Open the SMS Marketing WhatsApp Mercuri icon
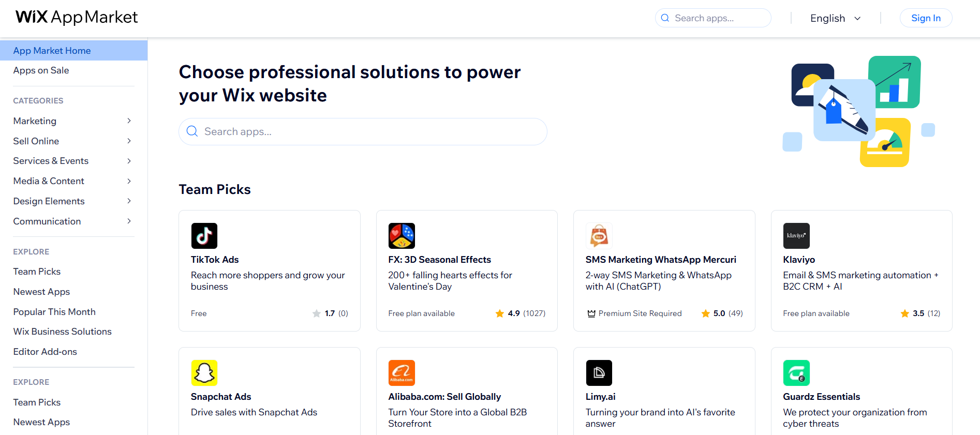Viewport: 980px width, 435px height. [599, 236]
